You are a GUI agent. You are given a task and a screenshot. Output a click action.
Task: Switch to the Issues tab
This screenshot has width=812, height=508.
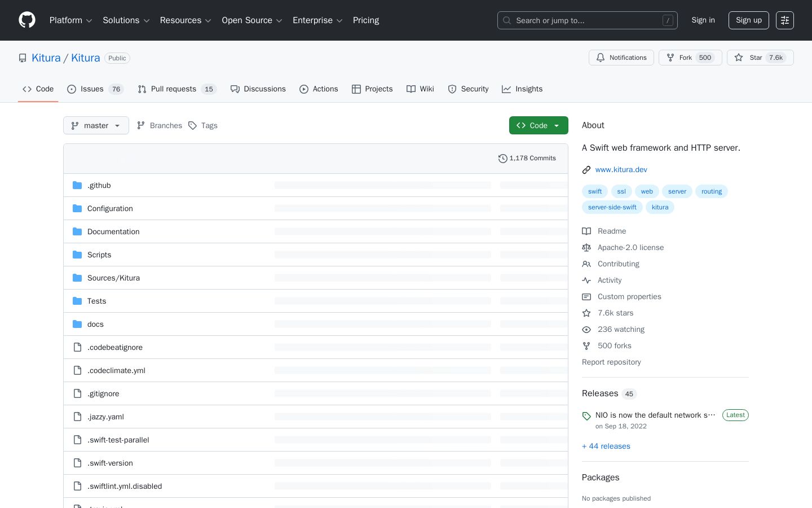point(95,89)
